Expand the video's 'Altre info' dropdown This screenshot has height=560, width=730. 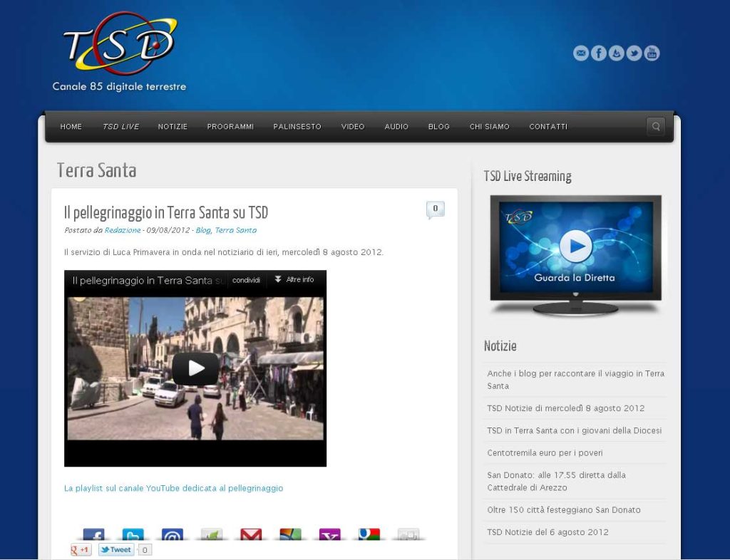(294, 280)
